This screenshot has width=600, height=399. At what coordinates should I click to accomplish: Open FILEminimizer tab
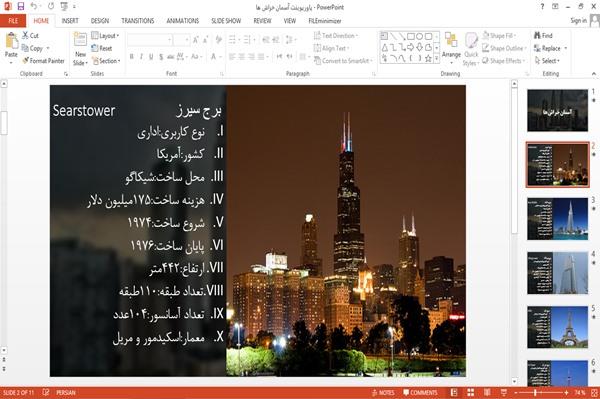click(x=325, y=21)
